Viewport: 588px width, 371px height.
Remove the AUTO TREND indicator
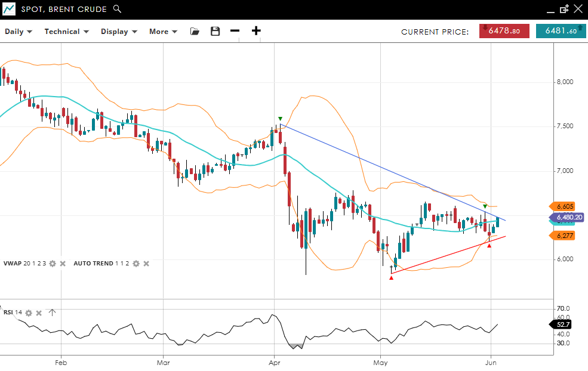coord(146,264)
